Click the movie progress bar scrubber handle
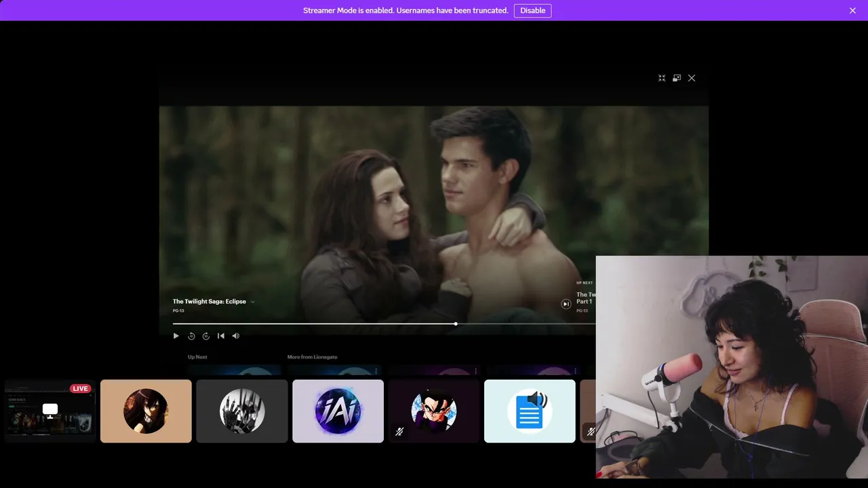This screenshot has width=868, height=488. 456,324
